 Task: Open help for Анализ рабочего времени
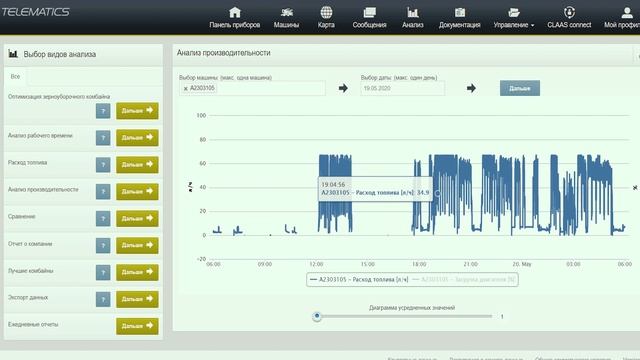click(x=103, y=138)
